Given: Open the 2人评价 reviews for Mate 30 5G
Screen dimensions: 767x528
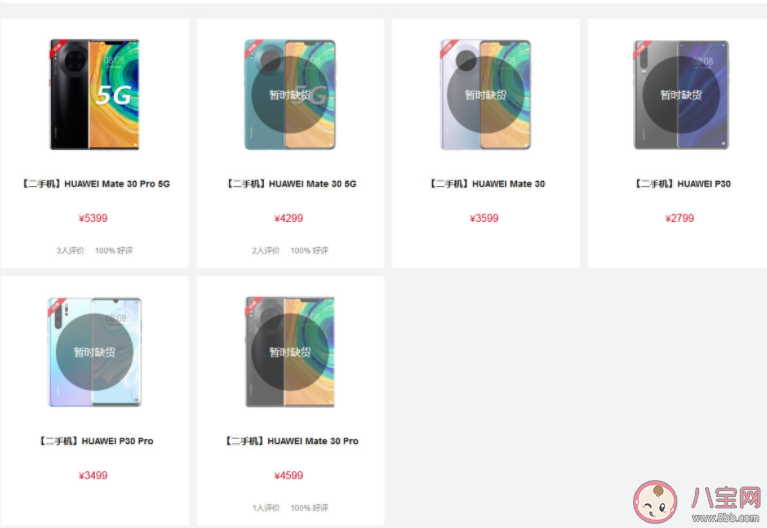Looking at the screenshot, I should [266, 251].
